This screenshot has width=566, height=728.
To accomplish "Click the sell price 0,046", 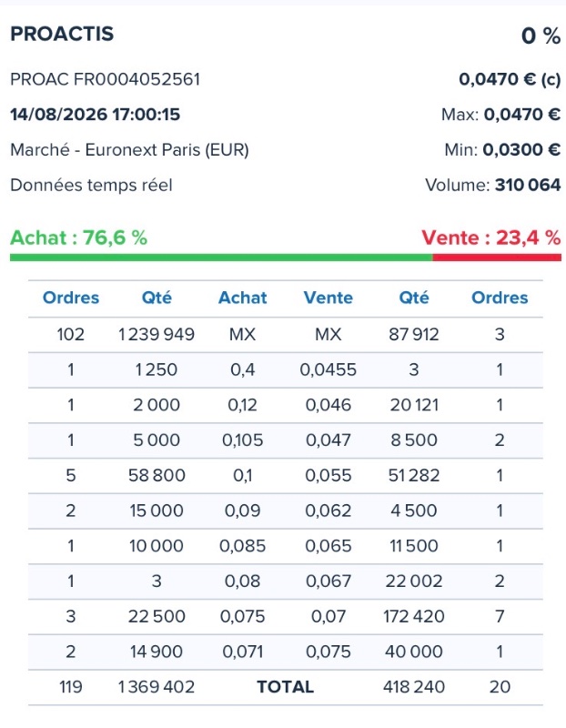I will tap(328, 405).
